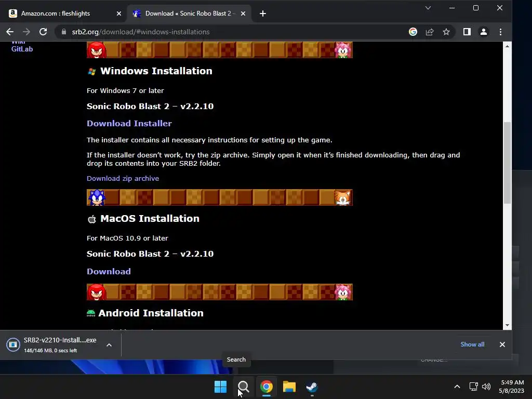Expand download item options chevron
The image size is (532, 399).
[x=109, y=345]
